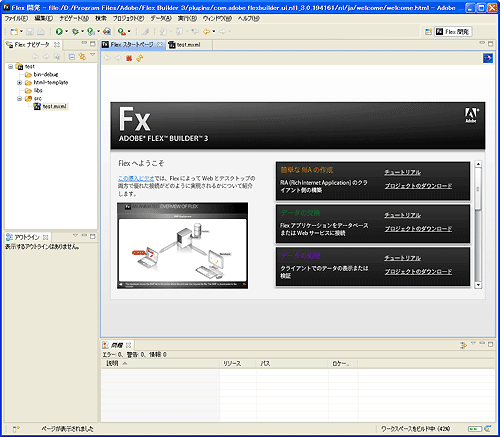Open the ヘルプ(H) menu
This screenshot has height=437, width=500.
pos(249,18)
